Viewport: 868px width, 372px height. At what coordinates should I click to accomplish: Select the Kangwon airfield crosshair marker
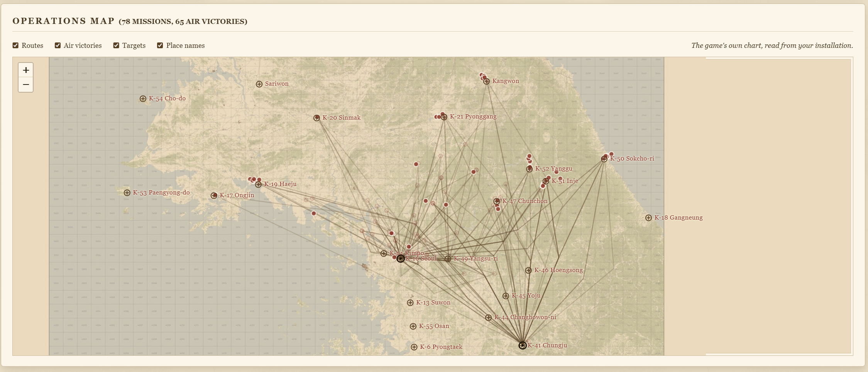[487, 81]
